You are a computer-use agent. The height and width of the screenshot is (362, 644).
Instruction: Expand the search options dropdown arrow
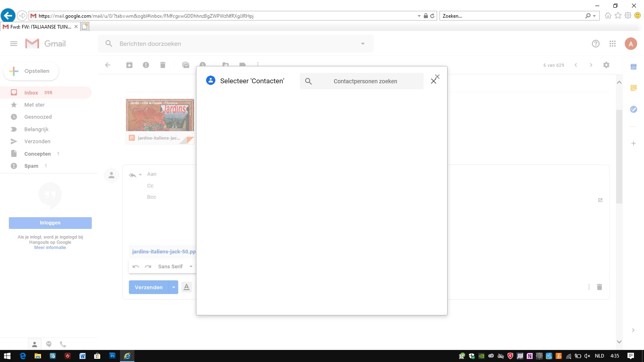363,44
